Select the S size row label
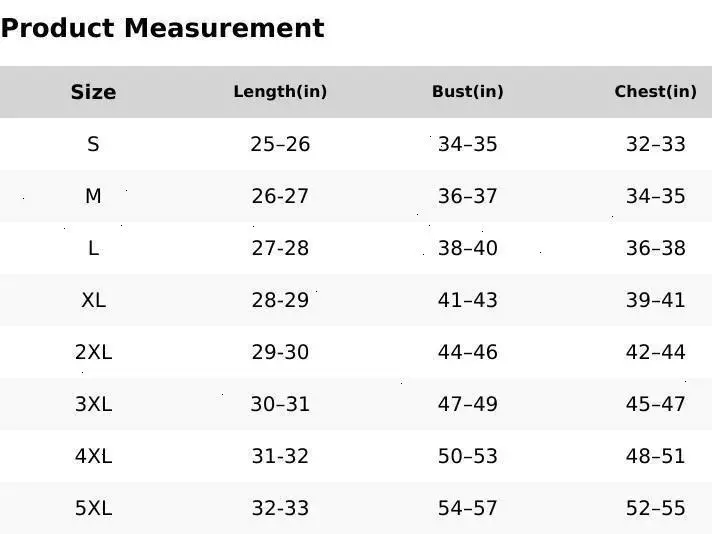The height and width of the screenshot is (534, 712). pyautogui.click(x=93, y=144)
